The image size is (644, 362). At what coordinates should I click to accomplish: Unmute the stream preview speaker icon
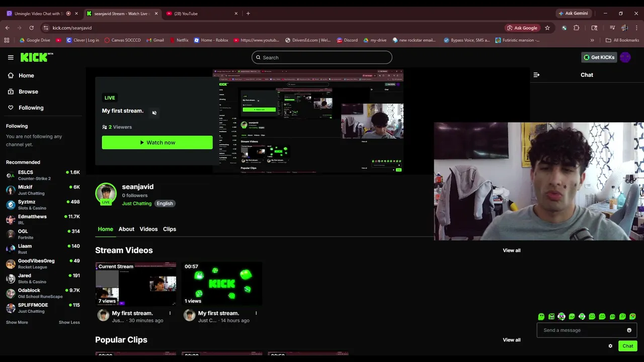pyautogui.click(x=154, y=113)
